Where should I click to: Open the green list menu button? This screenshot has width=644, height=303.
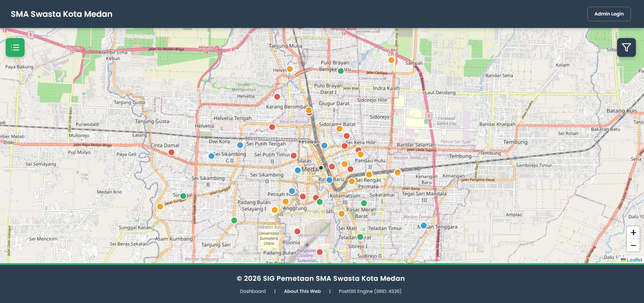15,47
